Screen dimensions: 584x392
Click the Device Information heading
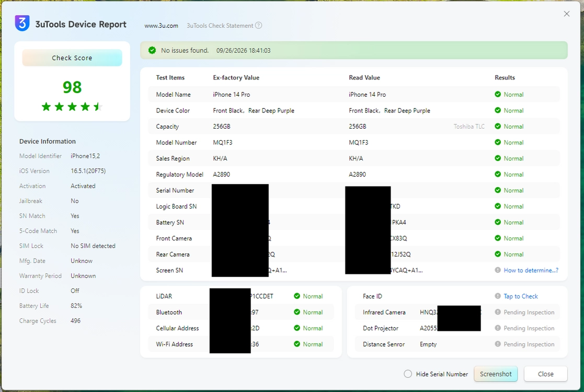point(47,142)
